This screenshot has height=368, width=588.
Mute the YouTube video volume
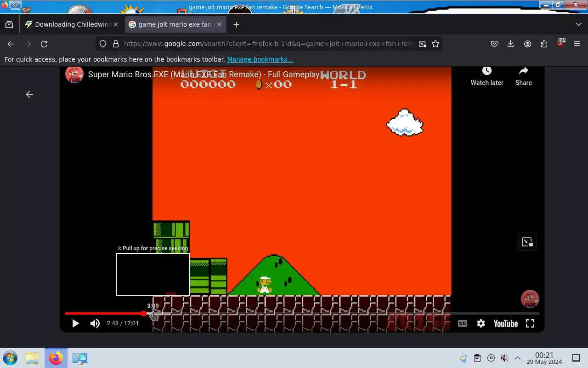coord(95,323)
